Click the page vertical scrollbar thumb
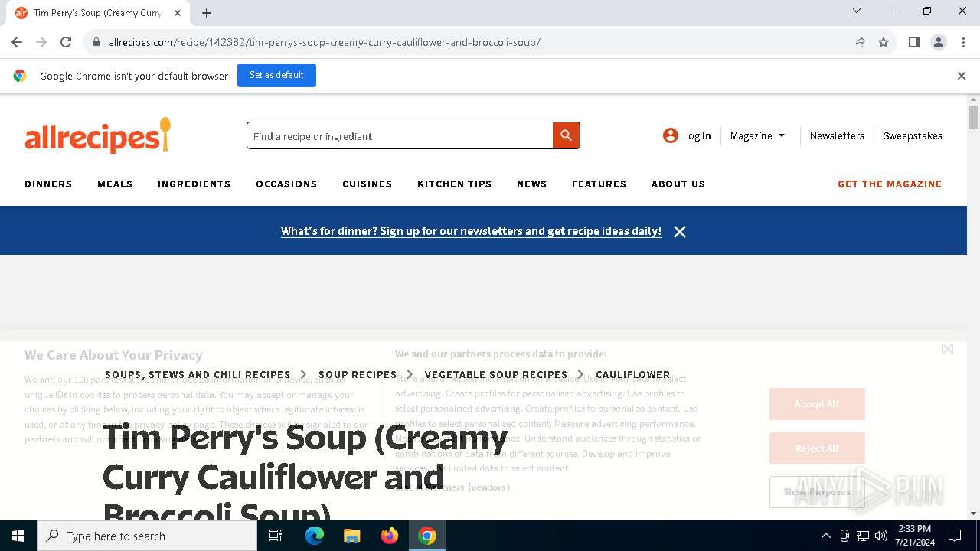The width and height of the screenshot is (980, 551). [x=973, y=117]
